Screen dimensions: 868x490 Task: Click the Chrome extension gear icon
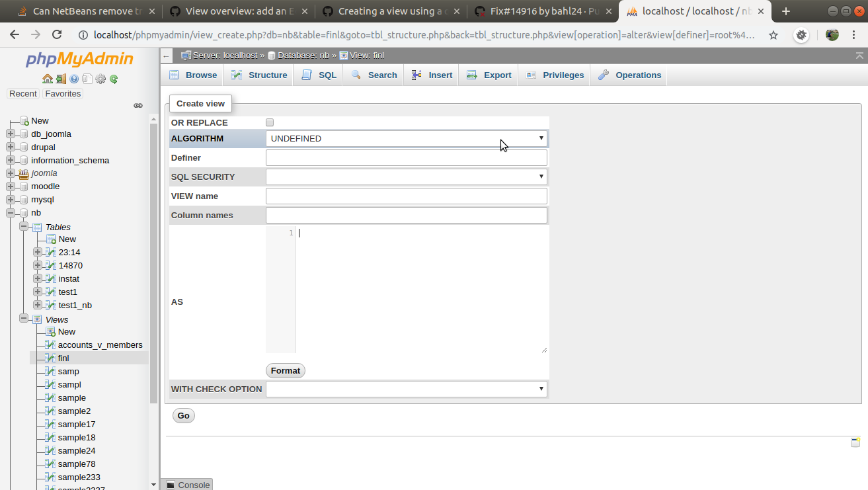(x=801, y=35)
